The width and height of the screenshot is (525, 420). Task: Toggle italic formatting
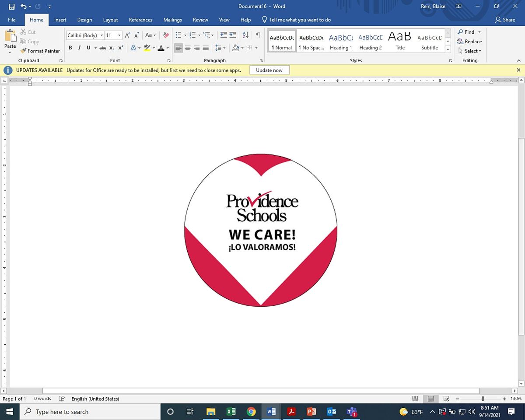click(79, 48)
